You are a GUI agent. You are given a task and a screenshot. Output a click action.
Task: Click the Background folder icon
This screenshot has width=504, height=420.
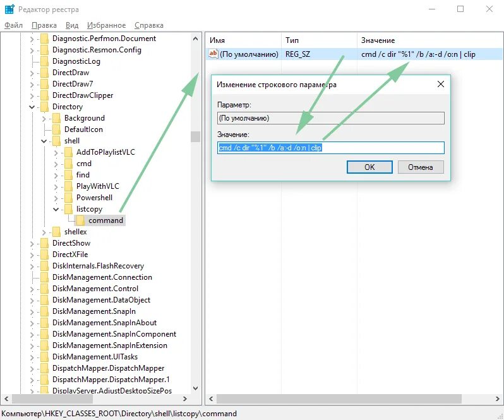pos(57,118)
